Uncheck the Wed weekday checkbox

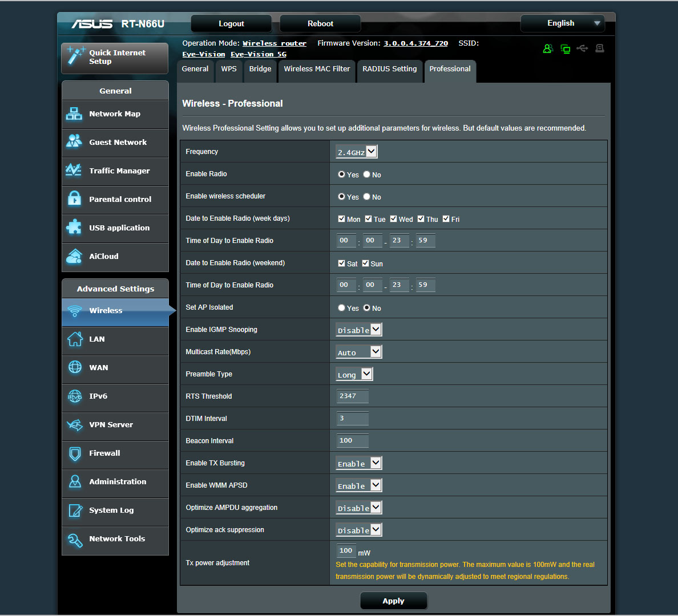tap(393, 219)
